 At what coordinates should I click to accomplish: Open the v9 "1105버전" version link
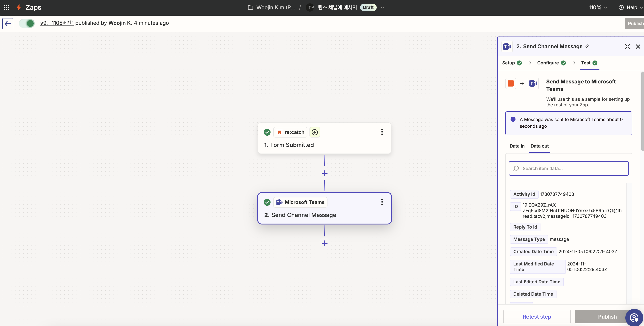[x=57, y=23]
